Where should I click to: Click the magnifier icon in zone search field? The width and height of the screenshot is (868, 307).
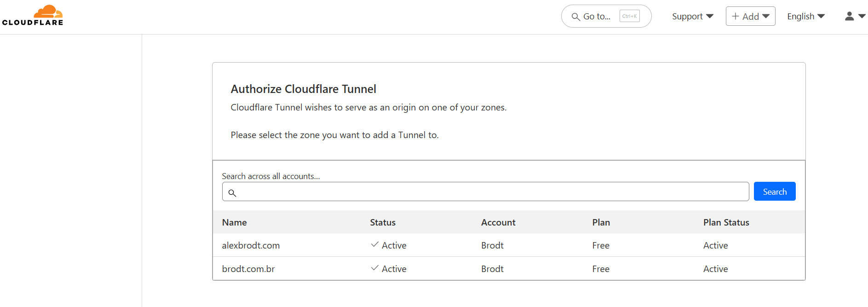tap(232, 193)
